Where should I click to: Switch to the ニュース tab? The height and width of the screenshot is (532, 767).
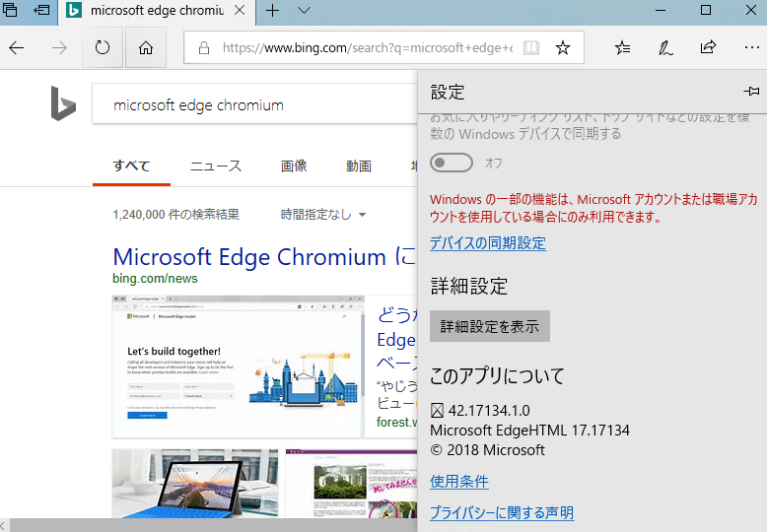point(216,166)
